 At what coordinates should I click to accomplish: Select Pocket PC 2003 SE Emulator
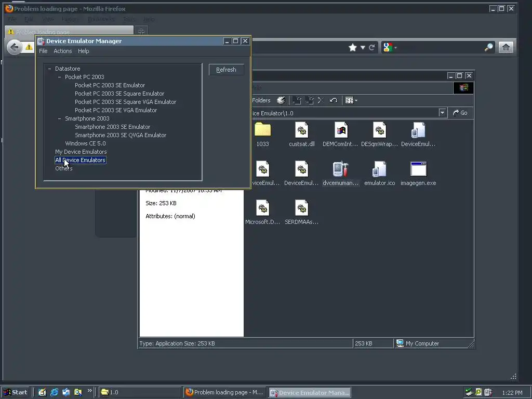pos(110,85)
